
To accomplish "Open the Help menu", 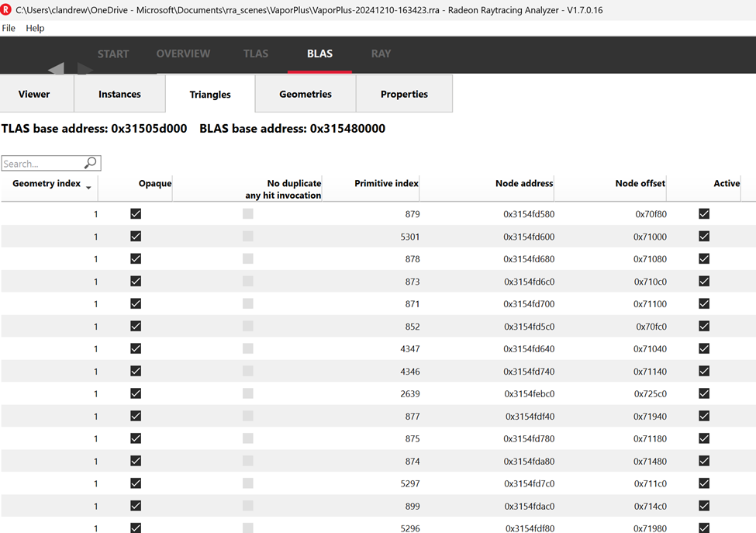I will tap(35, 28).
